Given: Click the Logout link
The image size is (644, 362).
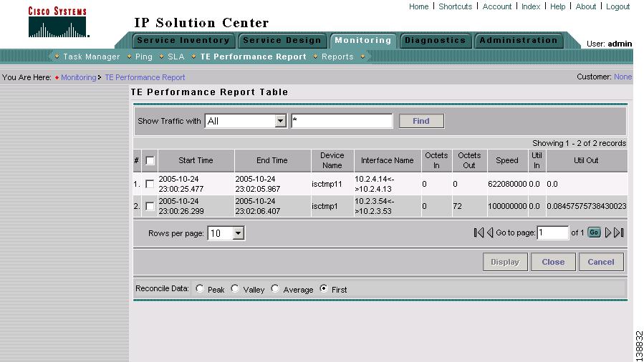Looking at the screenshot, I should click(x=617, y=6).
